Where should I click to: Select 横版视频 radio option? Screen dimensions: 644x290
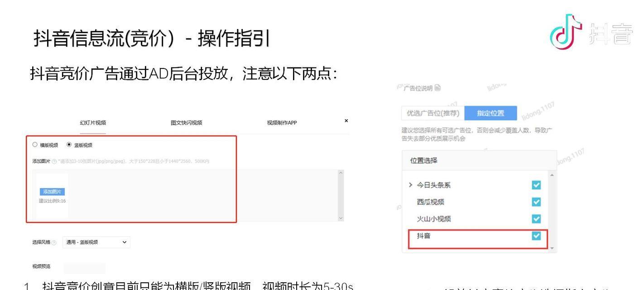pyautogui.click(x=35, y=145)
